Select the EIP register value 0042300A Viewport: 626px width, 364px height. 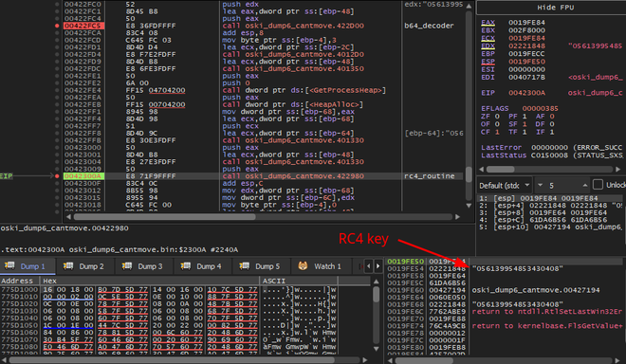[x=526, y=93]
